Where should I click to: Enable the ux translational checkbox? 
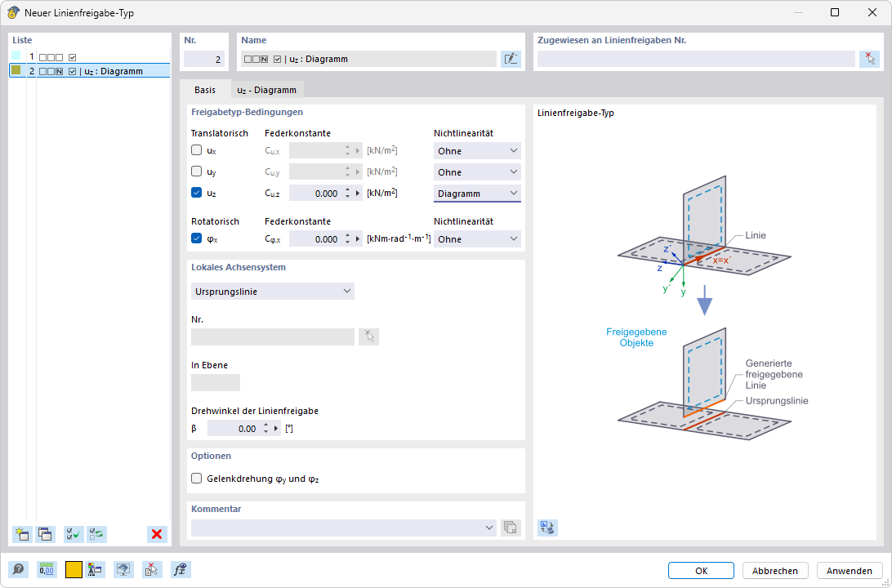pos(196,150)
